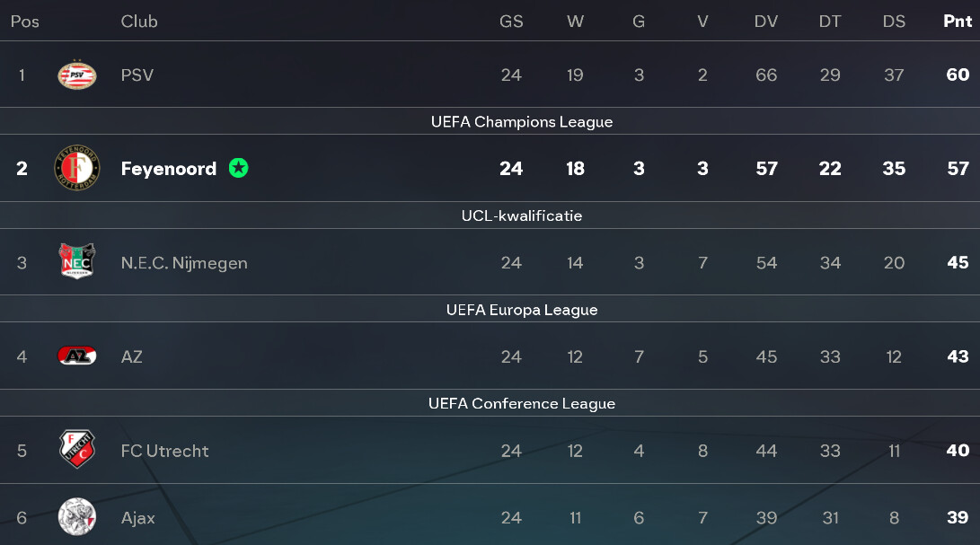
Task: Click the DV column header
Action: (x=766, y=22)
